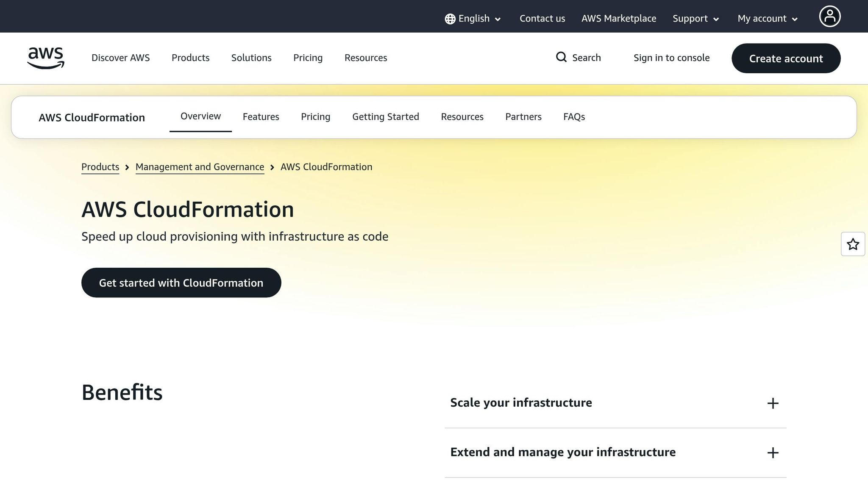
Task: Expand Scale your infrastructure with the plus icon
Action: point(773,403)
